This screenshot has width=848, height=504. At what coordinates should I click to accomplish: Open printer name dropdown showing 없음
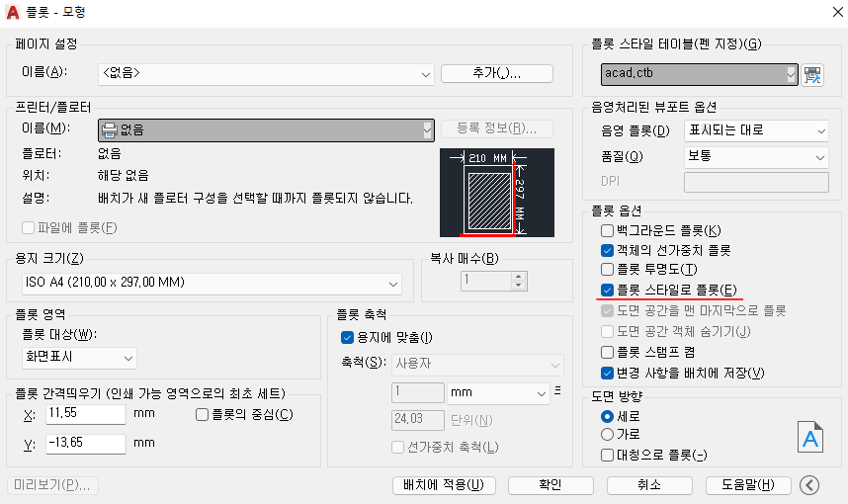(x=266, y=130)
